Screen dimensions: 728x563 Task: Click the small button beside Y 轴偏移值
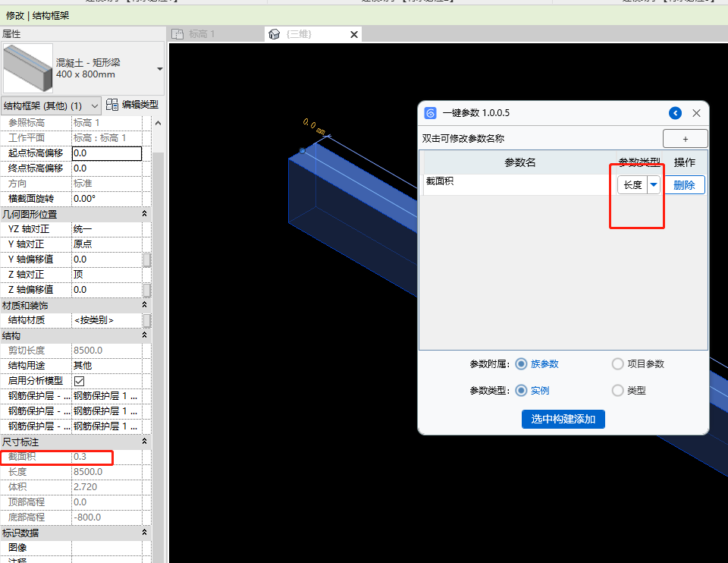[147, 259]
